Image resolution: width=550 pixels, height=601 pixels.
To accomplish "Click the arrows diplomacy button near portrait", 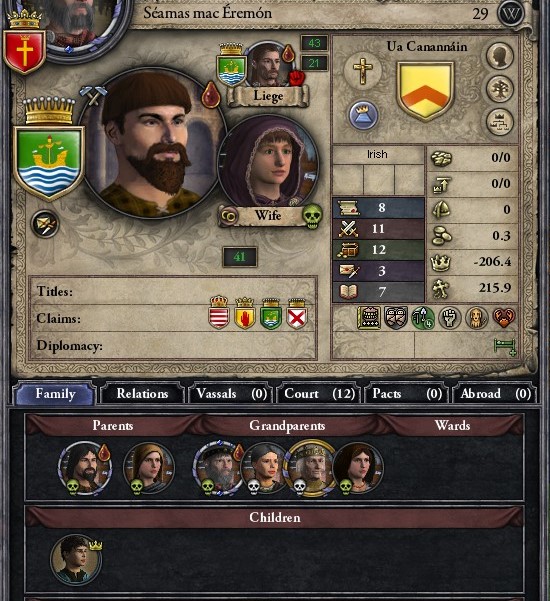I will [x=45, y=224].
